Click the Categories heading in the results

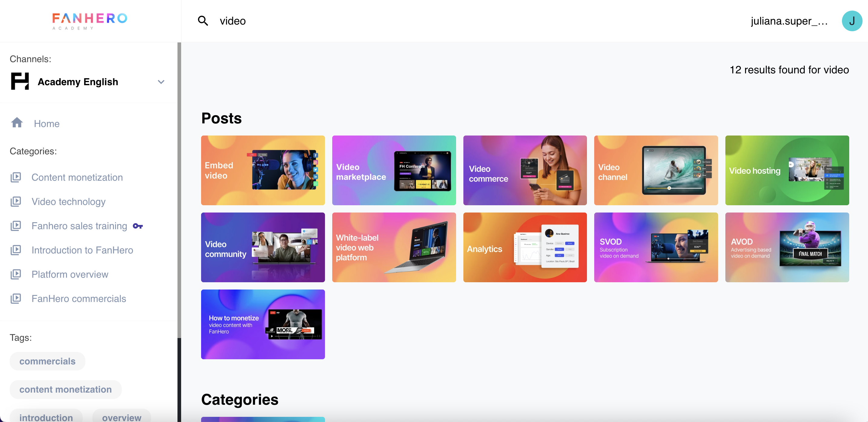pyautogui.click(x=240, y=400)
